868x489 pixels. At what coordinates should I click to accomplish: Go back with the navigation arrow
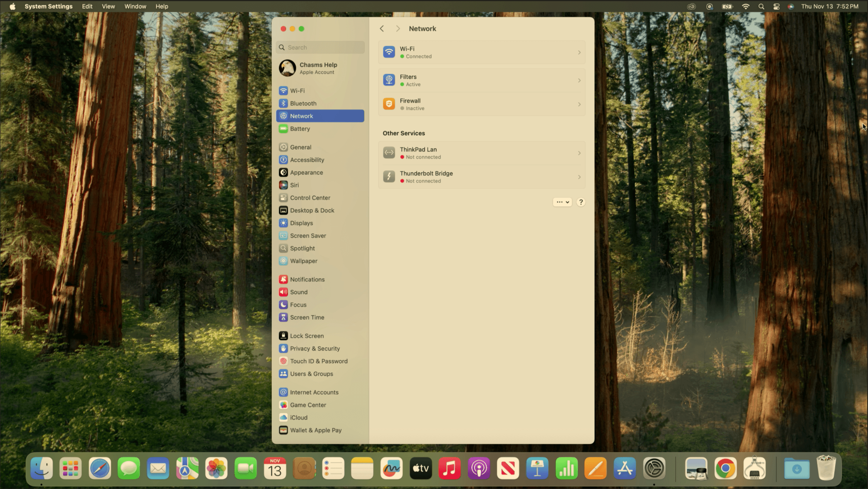pyautogui.click(x=382, y=29)
